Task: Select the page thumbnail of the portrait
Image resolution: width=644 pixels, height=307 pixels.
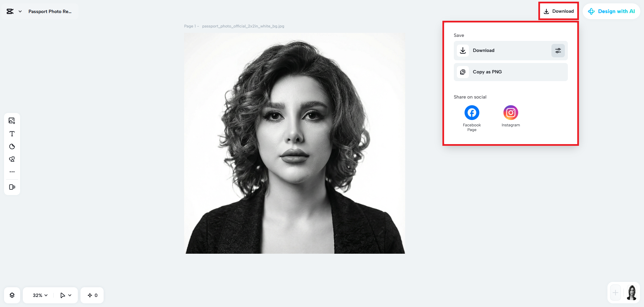Action: [x=632, y=293]
